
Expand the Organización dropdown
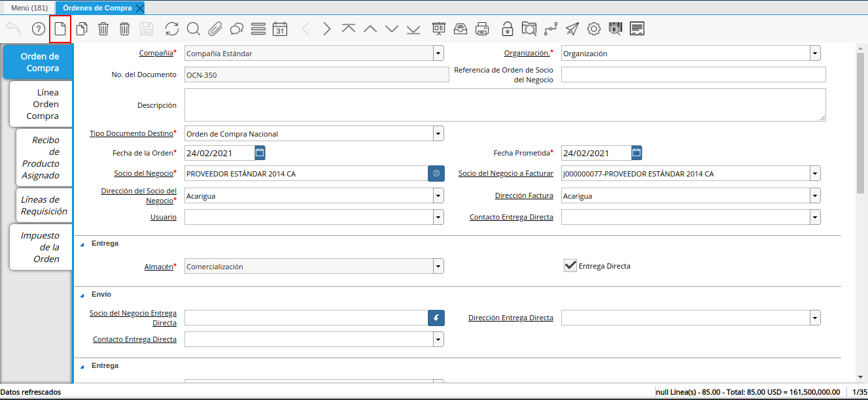815,54
